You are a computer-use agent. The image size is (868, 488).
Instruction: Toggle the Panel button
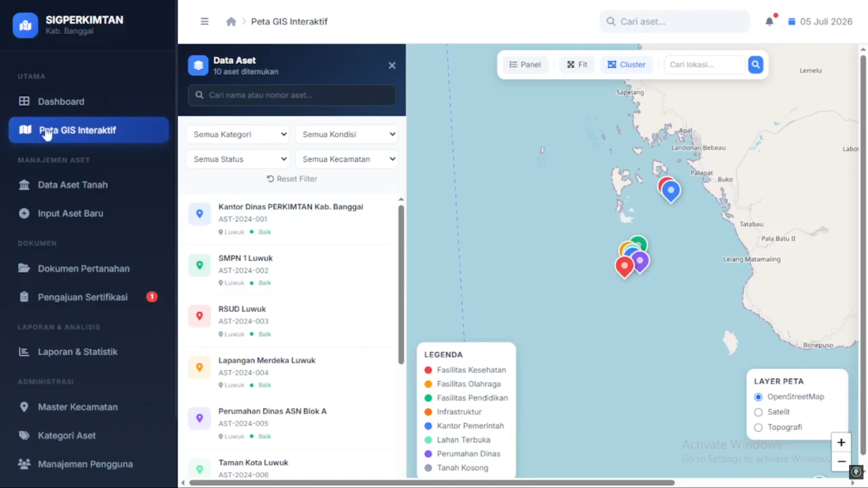(525, 65)
